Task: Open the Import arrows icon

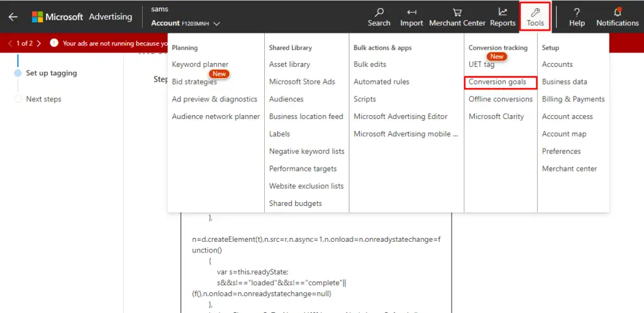Action: point(411,13)
